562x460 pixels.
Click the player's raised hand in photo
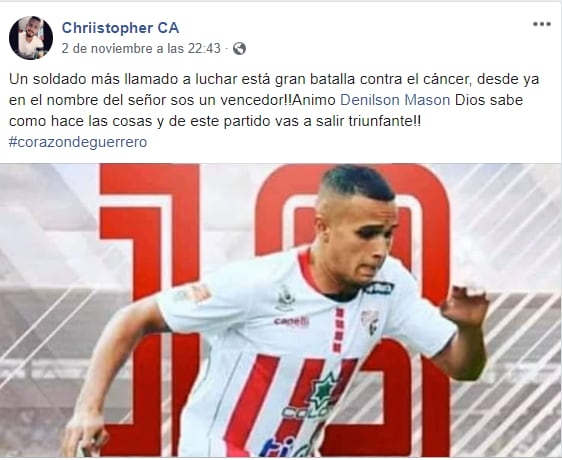point(465,304)
